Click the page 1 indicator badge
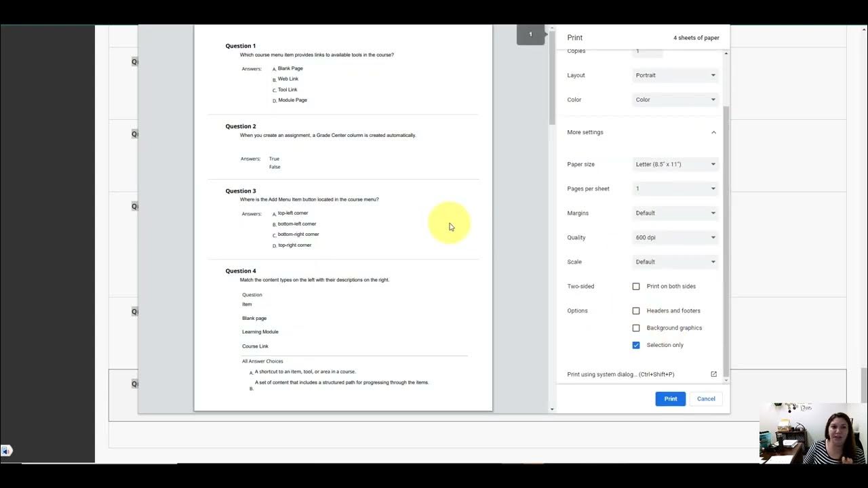Image resolution: width=868 pixels, height=488 pixels. tap(530, 35)
